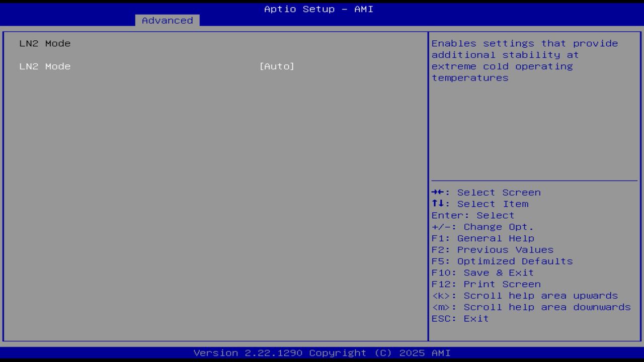
Task: Activate F2 Previous Values option
Action: 492,249
